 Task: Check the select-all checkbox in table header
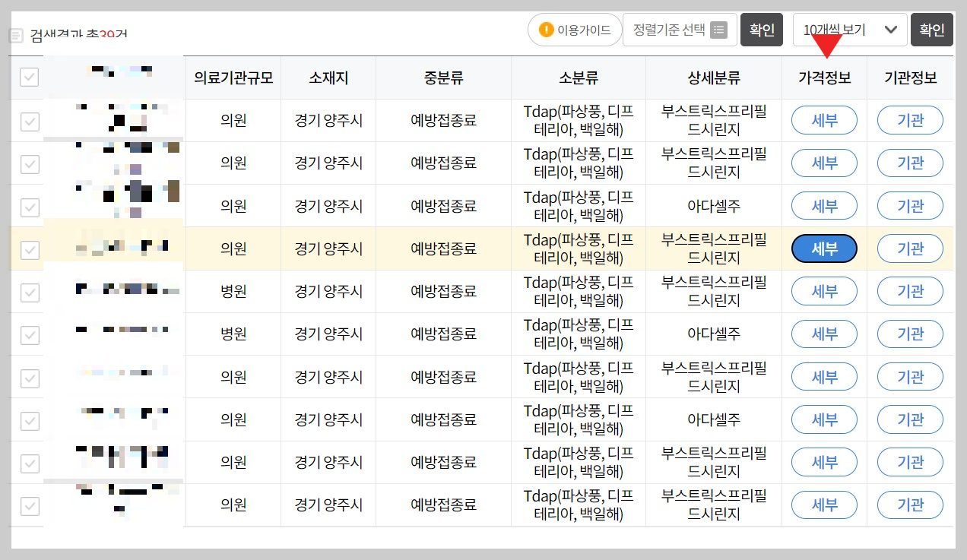click(27, 77)
